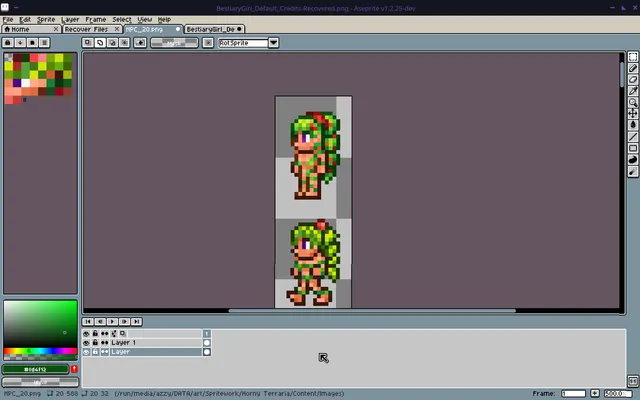Go to last frame button
The width and height of the screenshot is (640, 400).
pyautogui.click(x=137, y=322)
